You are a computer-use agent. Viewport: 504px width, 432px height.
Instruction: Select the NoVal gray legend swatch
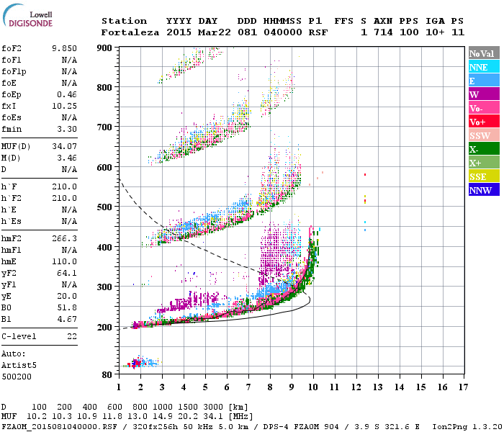484,53
